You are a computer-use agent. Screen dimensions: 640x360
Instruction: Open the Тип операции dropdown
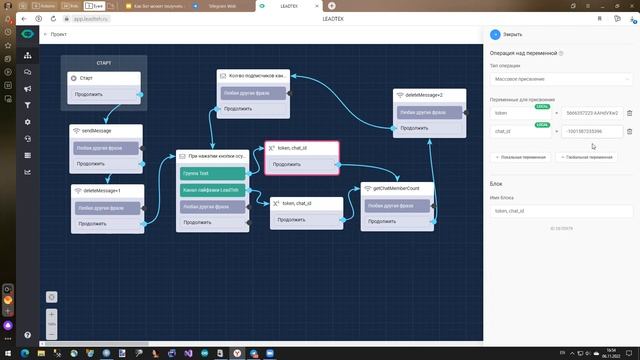[561, 79]
